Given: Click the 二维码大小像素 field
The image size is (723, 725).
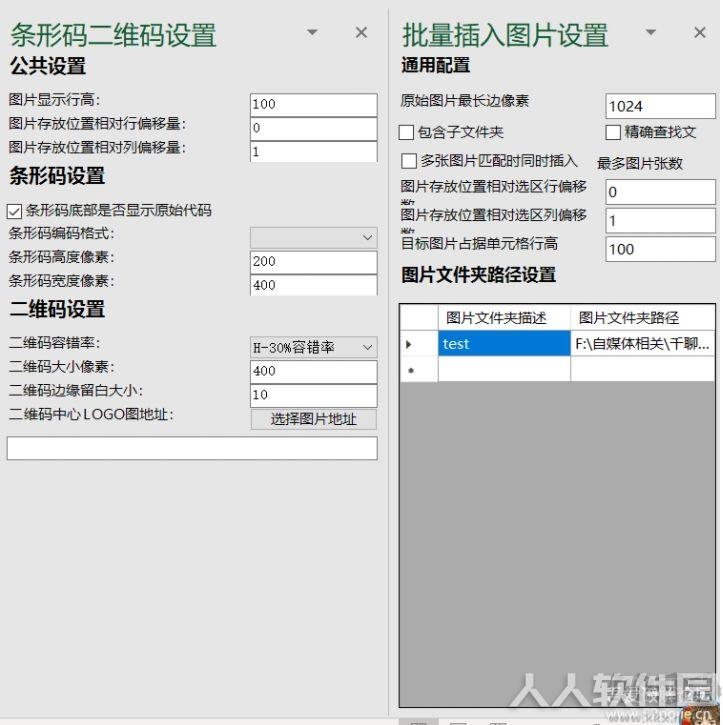Looking at the screenshot, I should [313, 371].
